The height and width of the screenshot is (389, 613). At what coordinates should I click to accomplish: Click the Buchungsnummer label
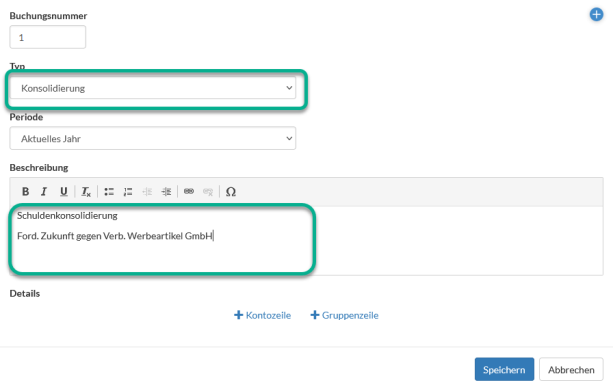point(48,16)
